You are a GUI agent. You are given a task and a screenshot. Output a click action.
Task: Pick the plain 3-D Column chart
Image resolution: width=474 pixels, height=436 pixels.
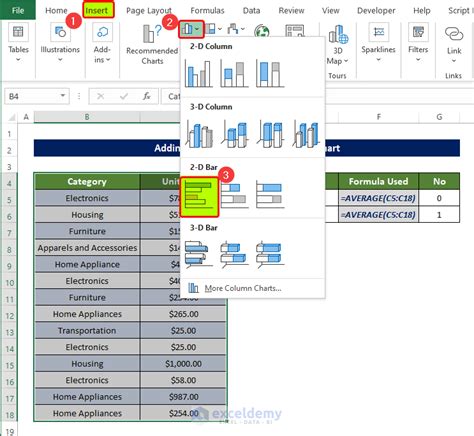306,134
